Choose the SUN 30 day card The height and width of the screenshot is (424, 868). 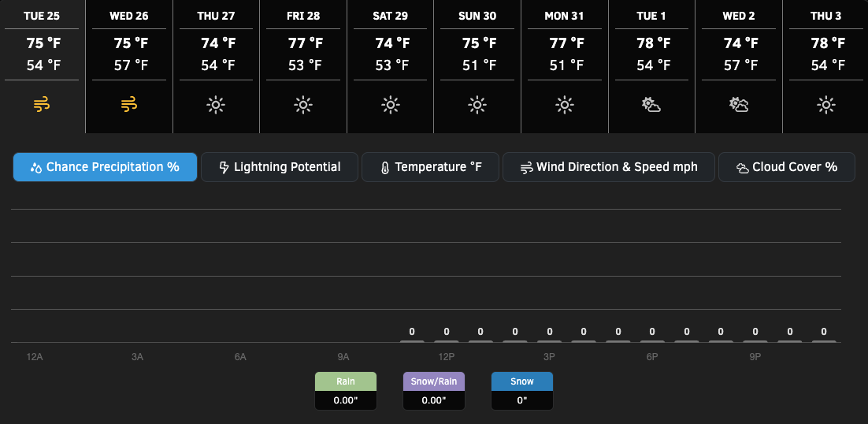point(477,66)
